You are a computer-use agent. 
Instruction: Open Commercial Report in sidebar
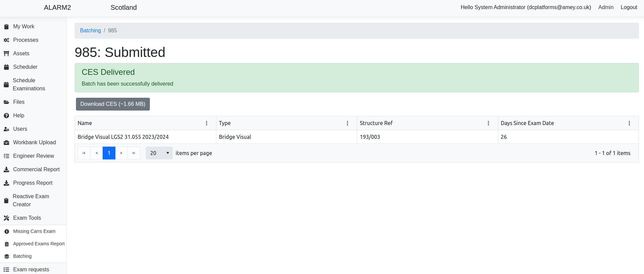(36, 169)
